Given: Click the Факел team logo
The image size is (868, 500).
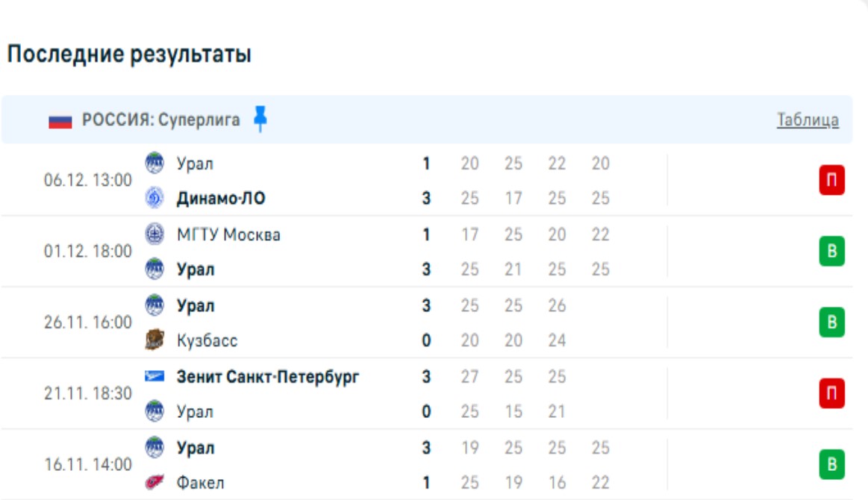Looking at the screenshot, I should click(154, 483).
